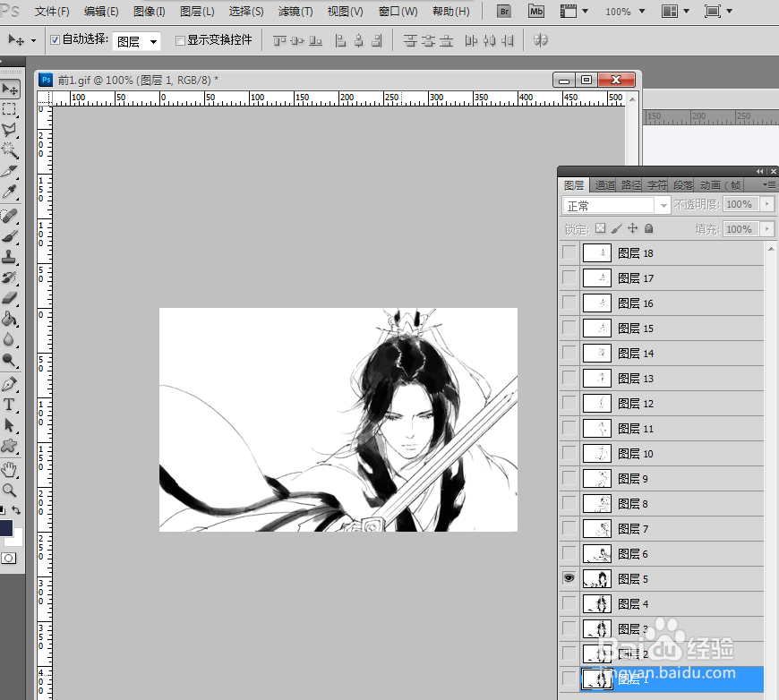
Task: Show 图层 10 visibility box
Action: click(569, 453)
